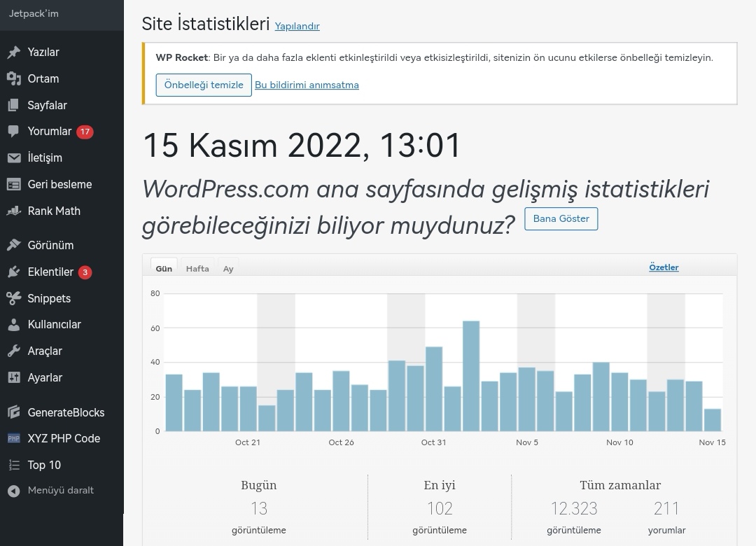This screenshot has width=756, height=546.
Task: Click the XYZ PHP Code icon
Action: 14,438
